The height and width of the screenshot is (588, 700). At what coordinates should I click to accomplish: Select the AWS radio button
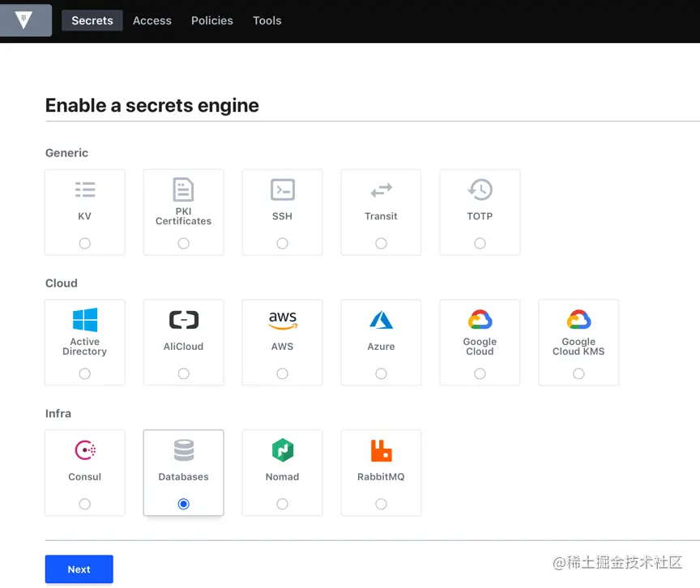[283, 373]
